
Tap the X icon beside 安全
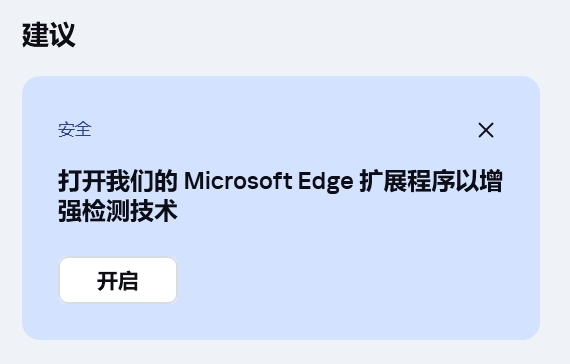(486, 130)
